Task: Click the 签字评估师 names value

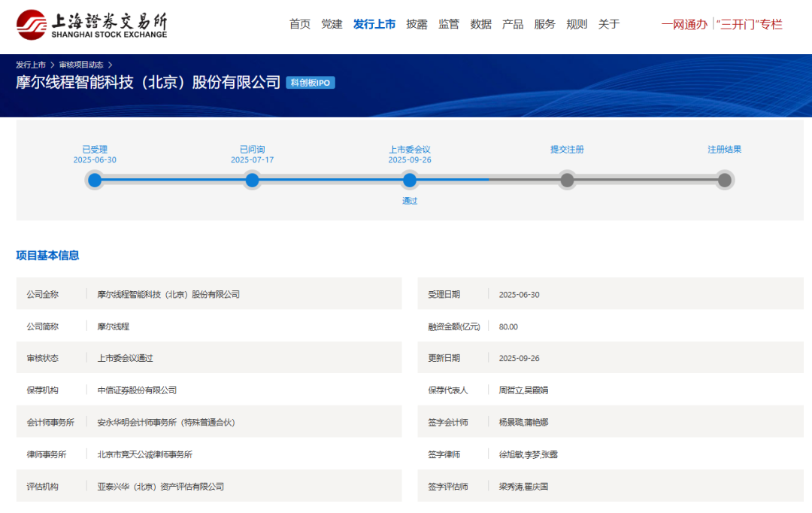Action: coord(523,487)
